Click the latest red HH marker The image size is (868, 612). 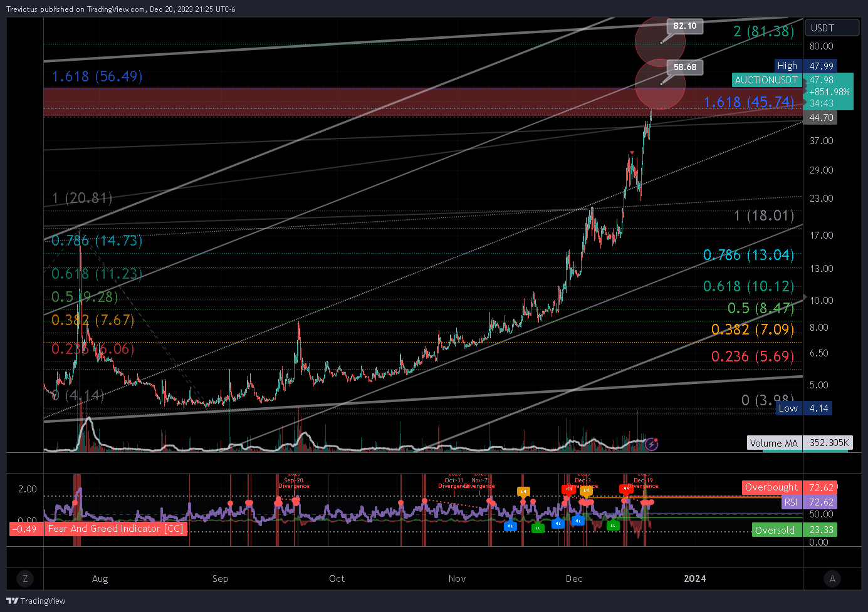tap(625, 489)
